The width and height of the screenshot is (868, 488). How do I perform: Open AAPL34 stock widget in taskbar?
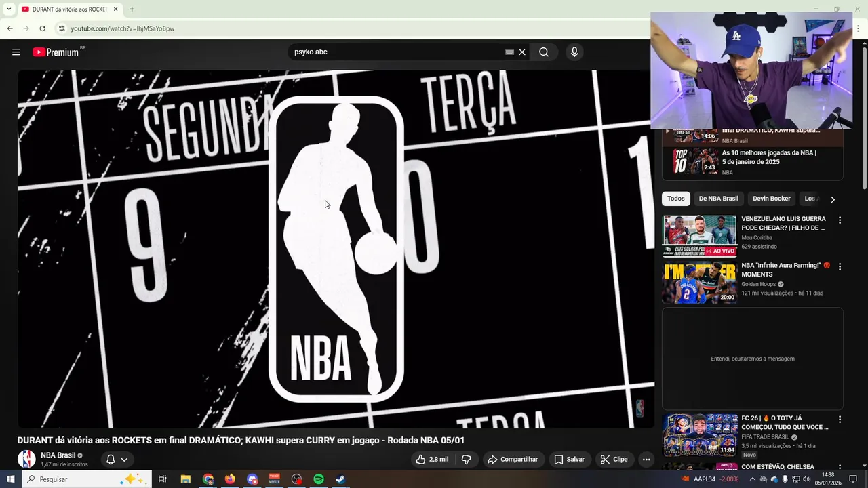pos(710,479)
